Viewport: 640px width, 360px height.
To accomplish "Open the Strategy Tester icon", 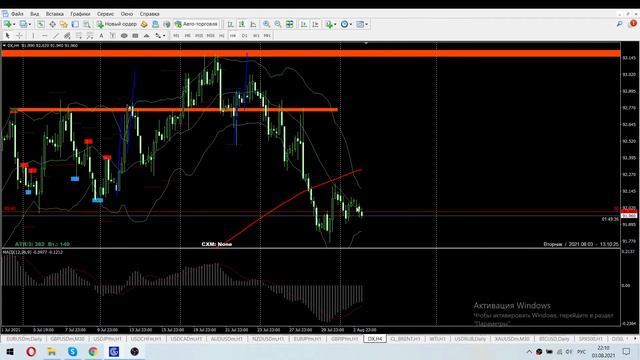I will coord(87,24).
